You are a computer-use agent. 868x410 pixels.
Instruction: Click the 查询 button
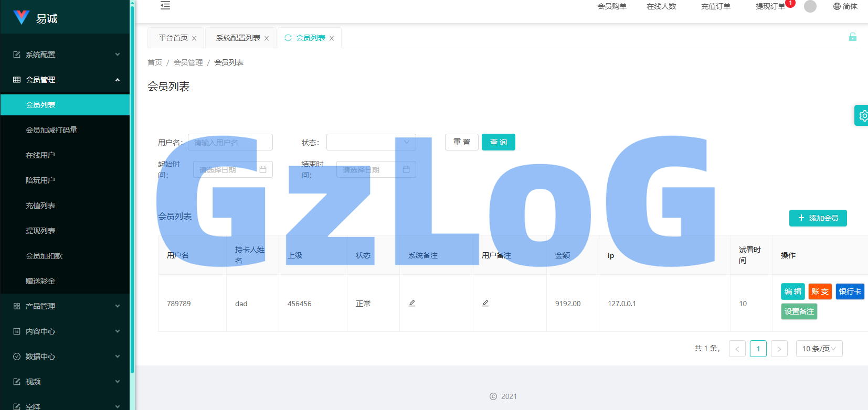pyautogui.click(x=499, y=142)
